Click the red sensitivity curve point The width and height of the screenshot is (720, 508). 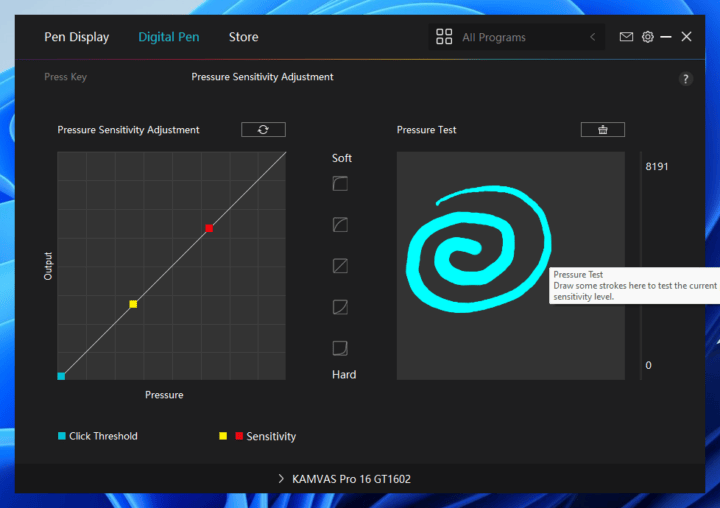point(209,228)
